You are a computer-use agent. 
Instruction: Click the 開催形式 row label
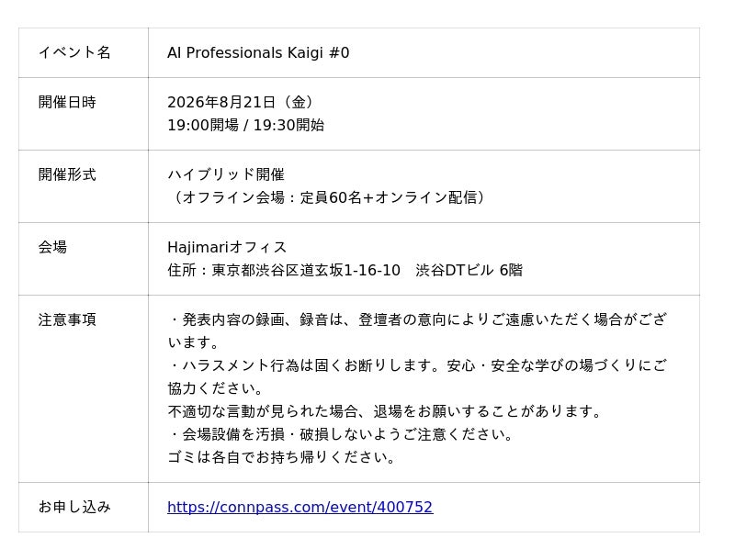click(67, 174)
